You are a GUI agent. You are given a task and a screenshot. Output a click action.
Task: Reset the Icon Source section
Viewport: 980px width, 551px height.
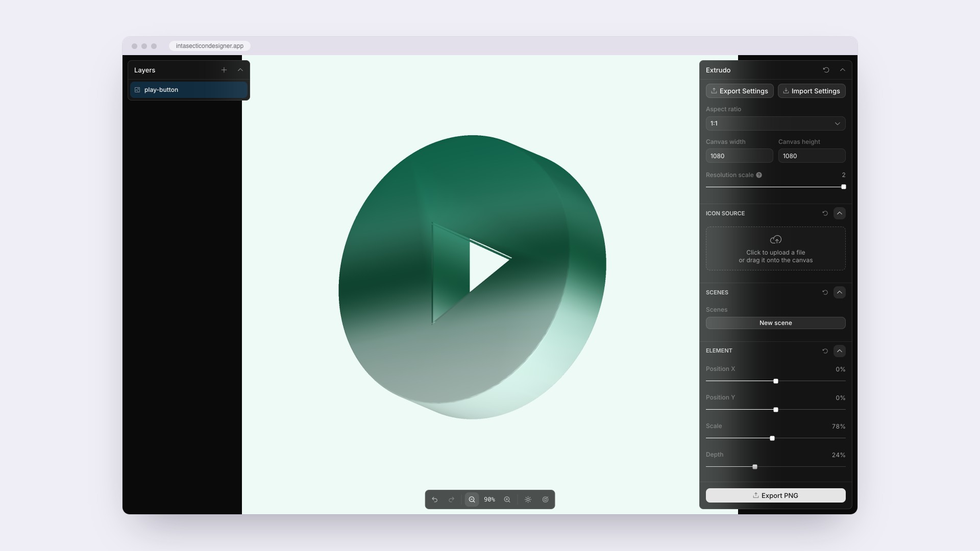pyautogui.click(x=825, y=213)
